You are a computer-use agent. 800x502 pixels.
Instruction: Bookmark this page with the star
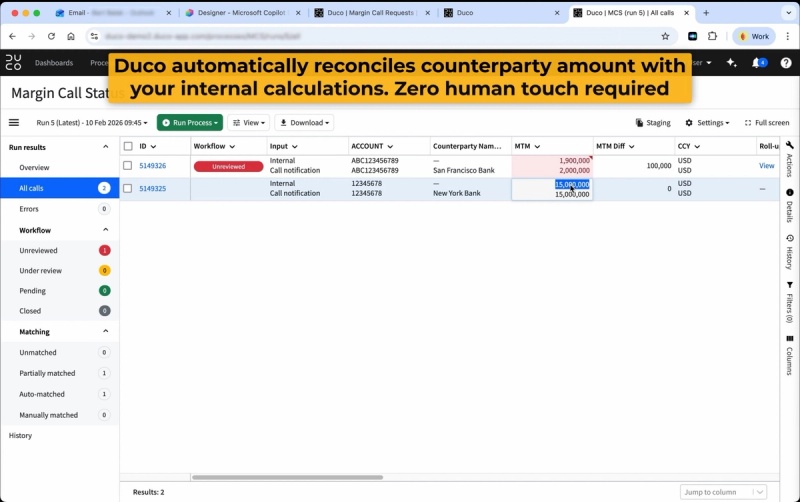[x=665, y=36]
